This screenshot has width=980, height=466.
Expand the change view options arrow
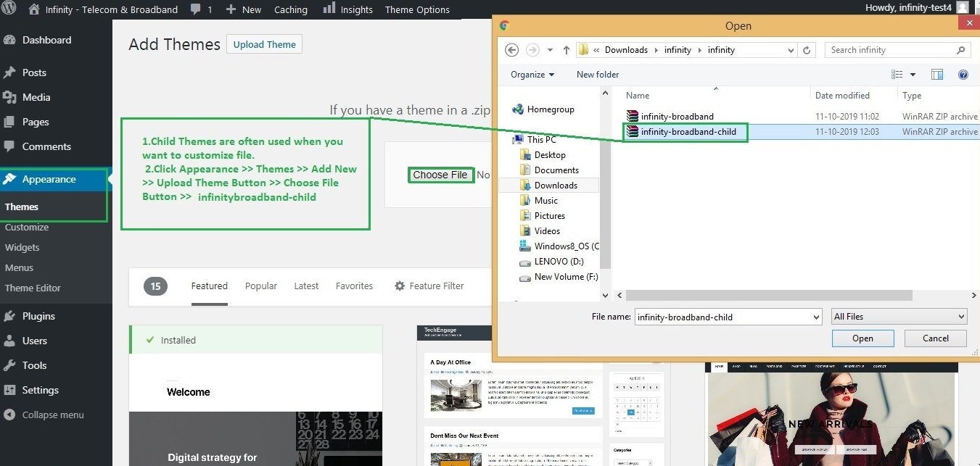click(913, 75)
